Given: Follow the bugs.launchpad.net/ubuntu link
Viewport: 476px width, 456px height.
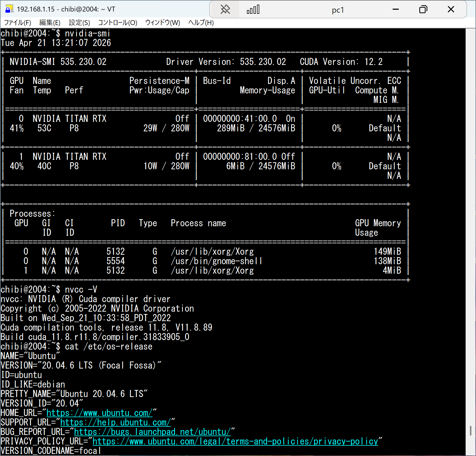Looking at the screenshot, I should point(152,432).
